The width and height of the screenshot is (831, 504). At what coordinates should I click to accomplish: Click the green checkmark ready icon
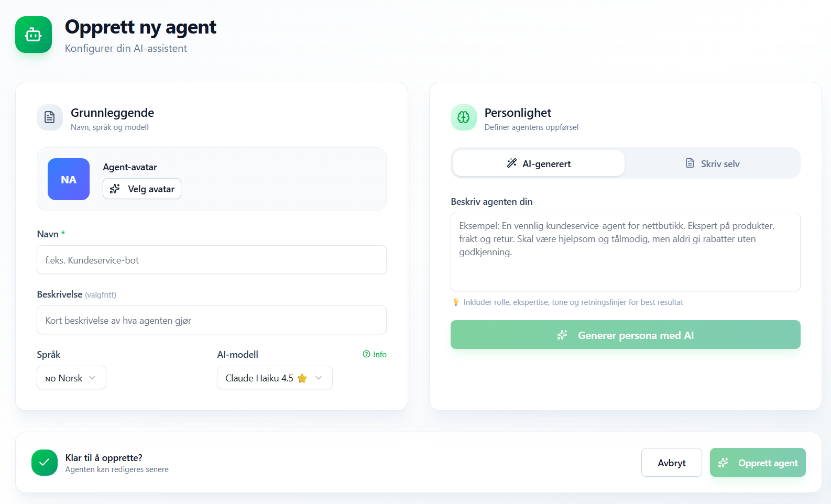point(45,463)
